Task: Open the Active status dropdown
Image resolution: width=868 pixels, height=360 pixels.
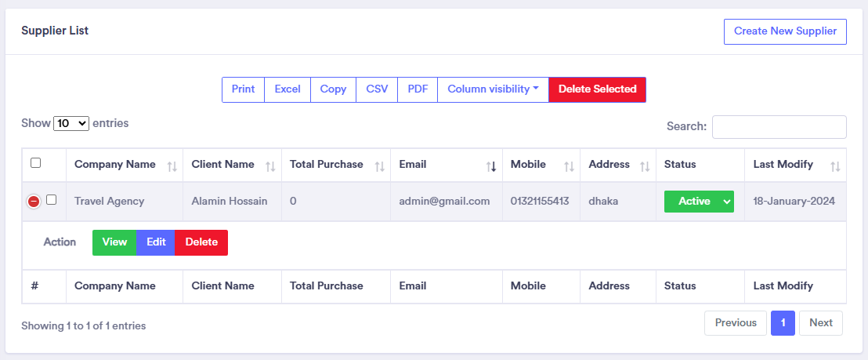Action: point(699,202)
